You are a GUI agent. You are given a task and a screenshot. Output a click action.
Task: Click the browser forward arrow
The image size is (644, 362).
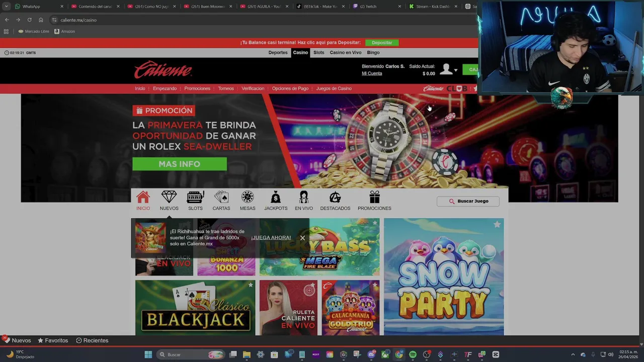pos(18,20)
